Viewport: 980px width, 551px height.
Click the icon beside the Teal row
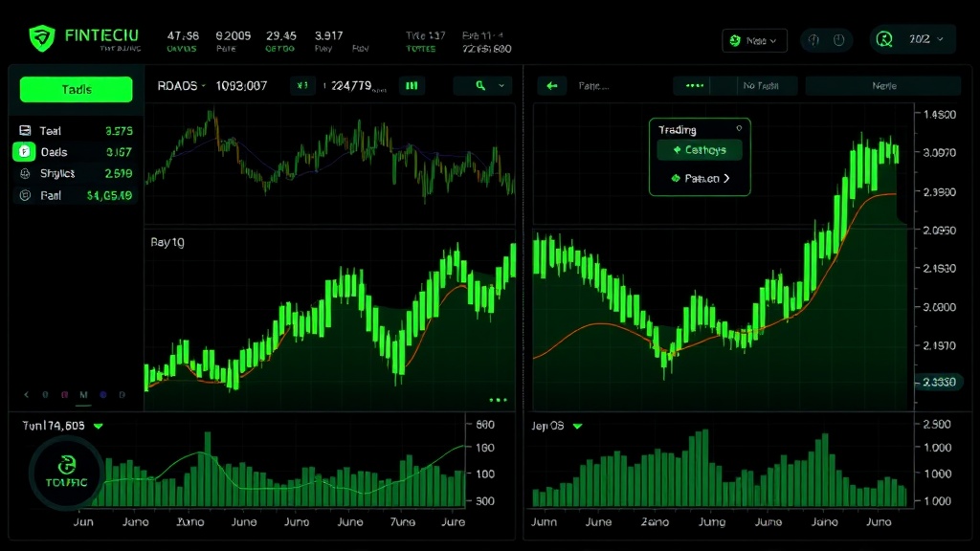click(25, 130)
